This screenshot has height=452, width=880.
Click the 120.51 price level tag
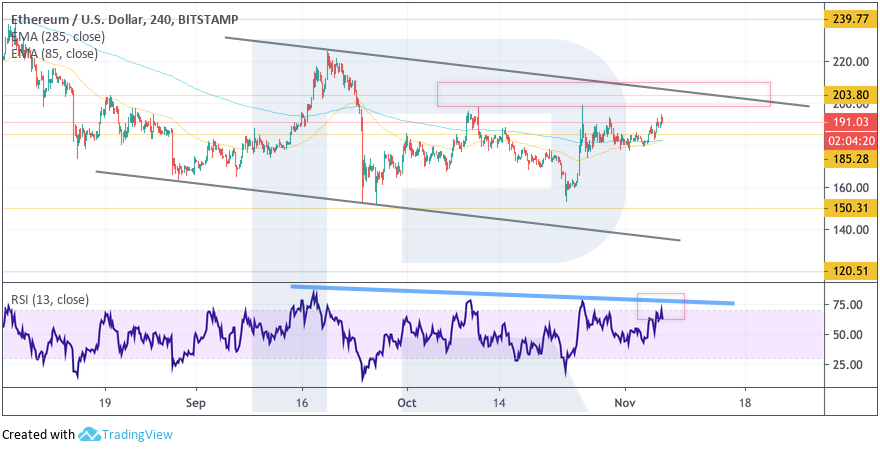tap(847, 271)
